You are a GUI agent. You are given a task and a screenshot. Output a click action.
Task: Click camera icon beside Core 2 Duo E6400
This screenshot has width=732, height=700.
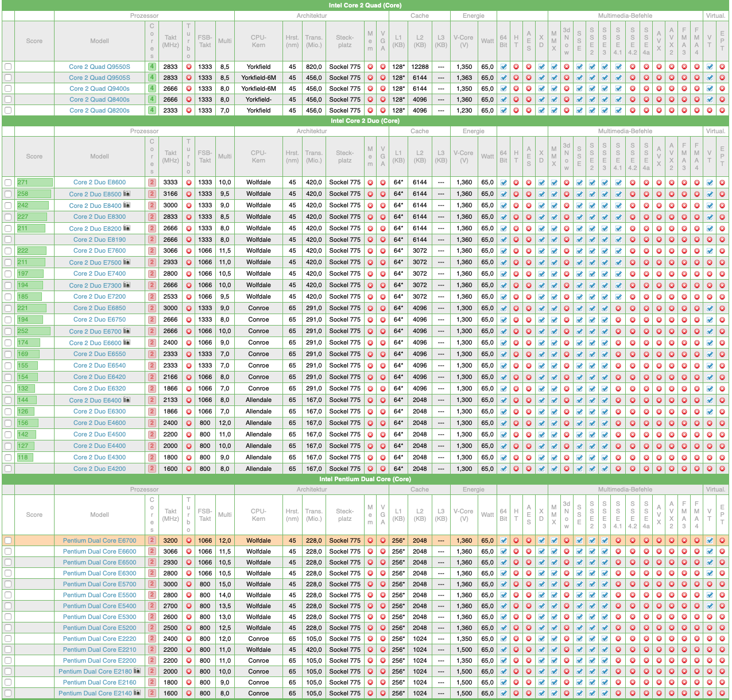point(127,400)
